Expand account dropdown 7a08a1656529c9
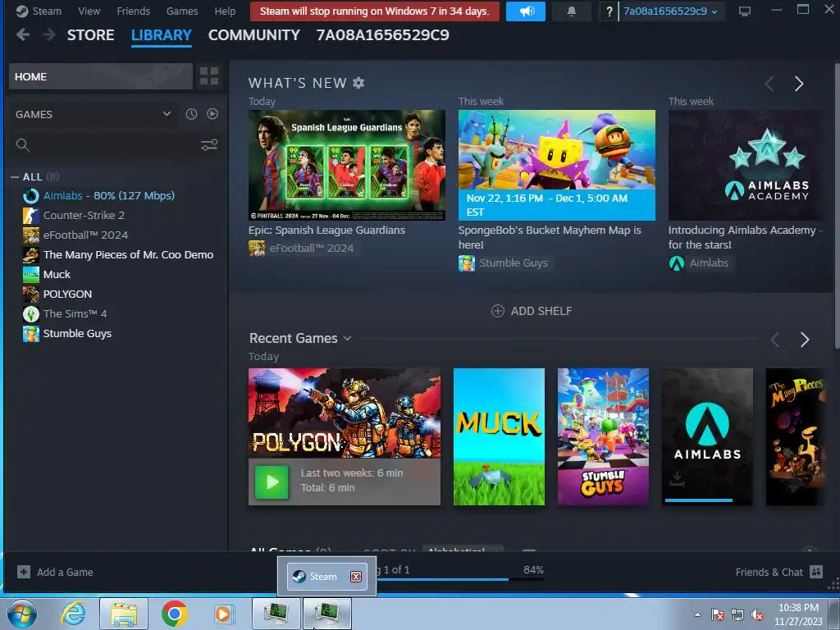 [x=670, y=11]
